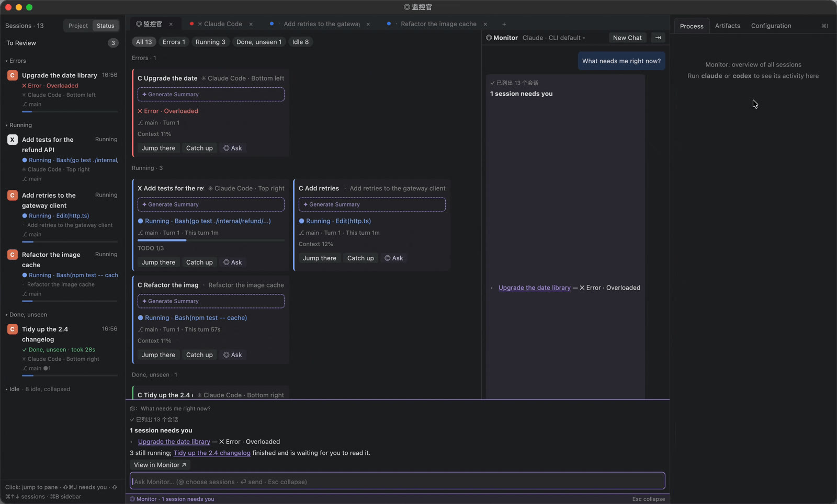Image resolution: width=837 pixels, height=504 pixels.
Task: Start a New Chat
Action: (627, 38)
